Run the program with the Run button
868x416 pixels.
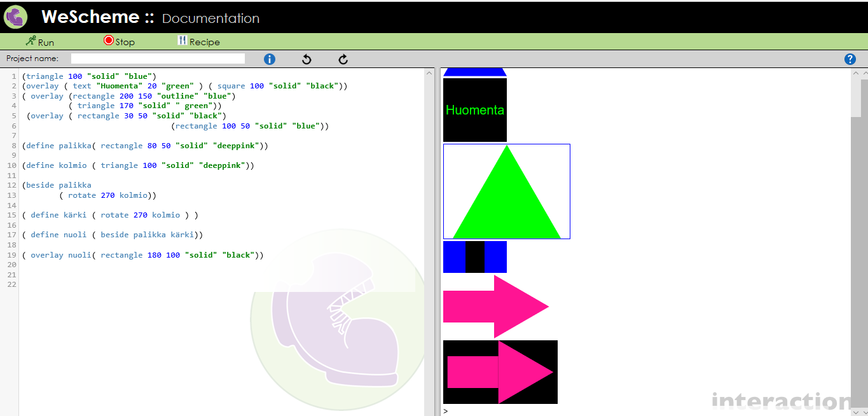pyautogui.click(x=39, y=41)
